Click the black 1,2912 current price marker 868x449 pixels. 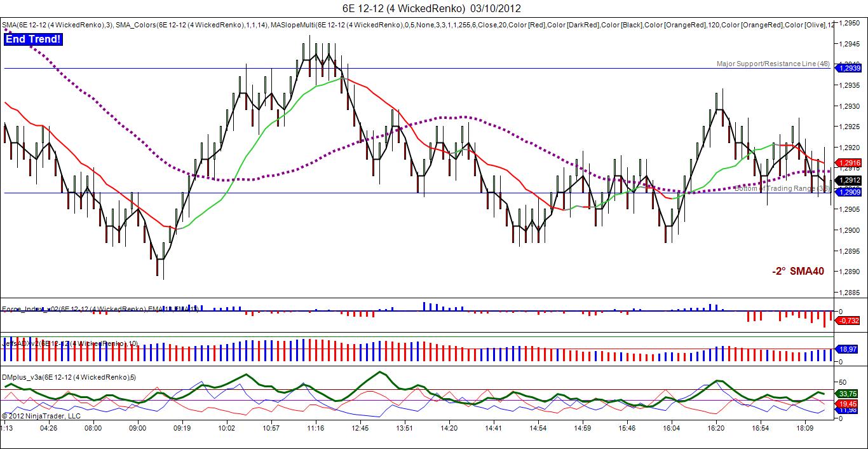click(849, 180)
